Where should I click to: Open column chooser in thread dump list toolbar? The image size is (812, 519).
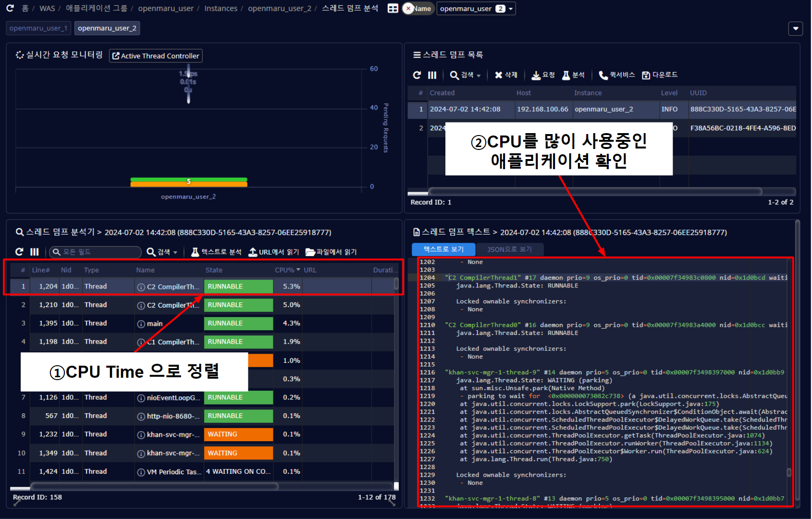pyautogui.click(x=432, y=75)
